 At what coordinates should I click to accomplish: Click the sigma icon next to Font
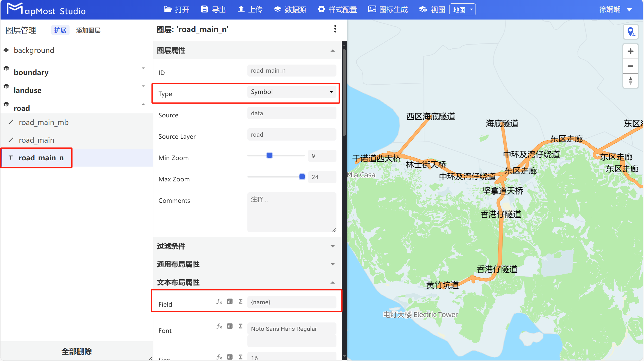(240, 326)
